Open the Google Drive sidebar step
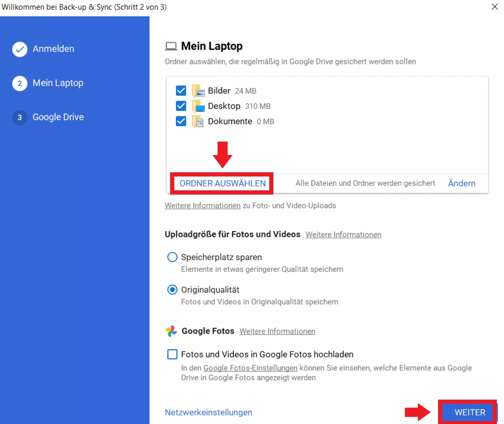 pyautogui.click(x=58, y=117)
